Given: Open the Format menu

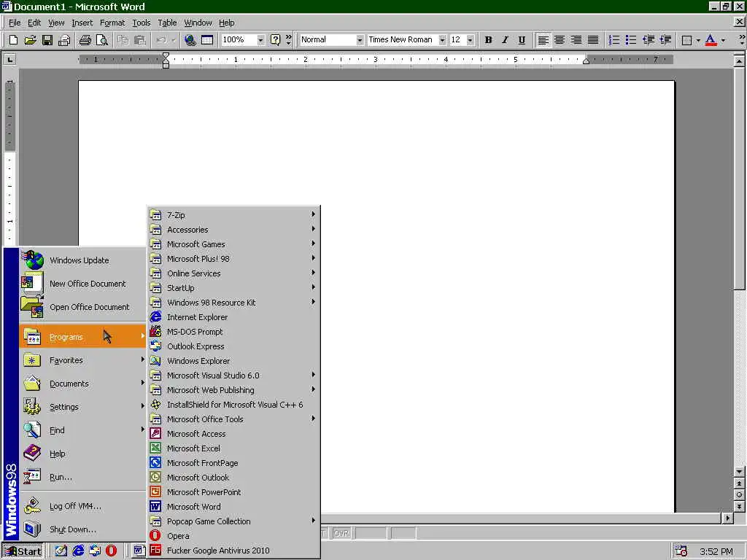Looking at the screenshot, I should point(112,23).
